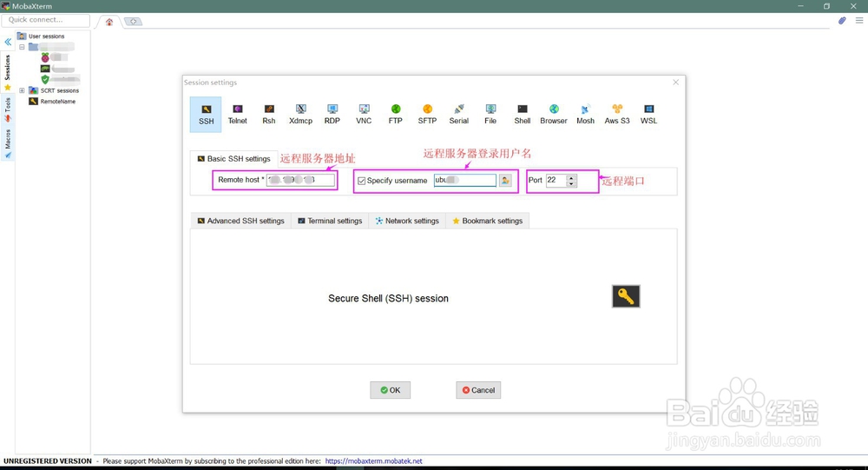The image size is (868, 470).
Task: Select the VNC session type
Action: tap(364, 114)
